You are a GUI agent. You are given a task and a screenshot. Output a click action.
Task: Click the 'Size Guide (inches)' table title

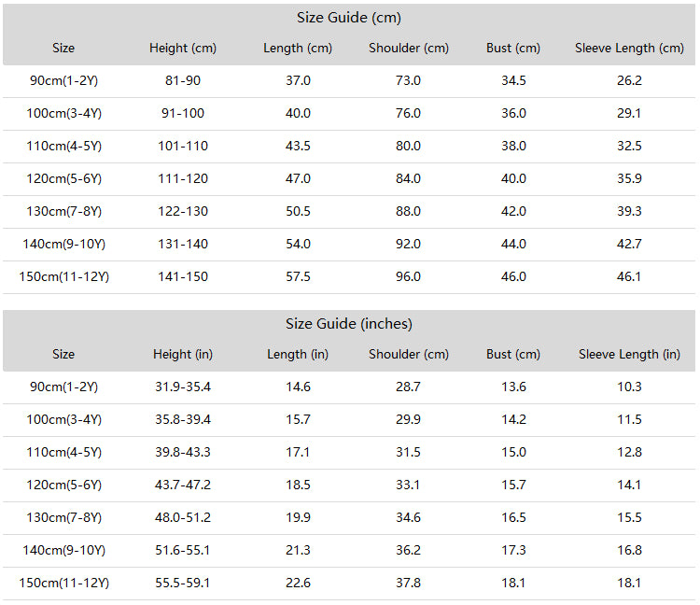[x=349, y=324]
